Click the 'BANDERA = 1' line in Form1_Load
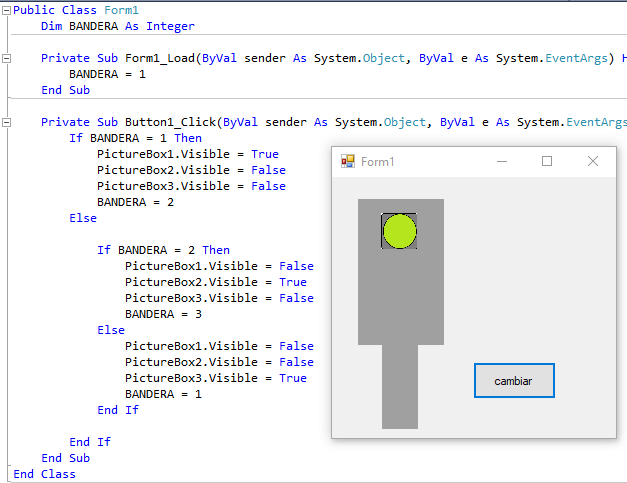The height and width of the screenshot is (483, 627). pos(107,74)
